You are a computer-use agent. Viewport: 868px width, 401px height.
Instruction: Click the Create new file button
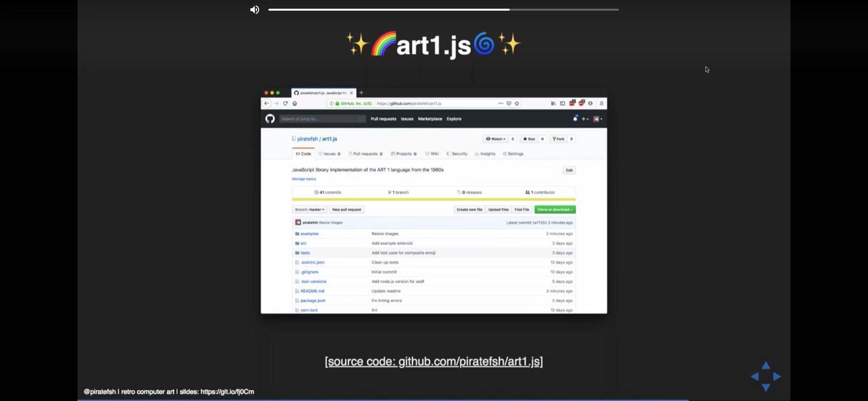[x=469, y=210]
